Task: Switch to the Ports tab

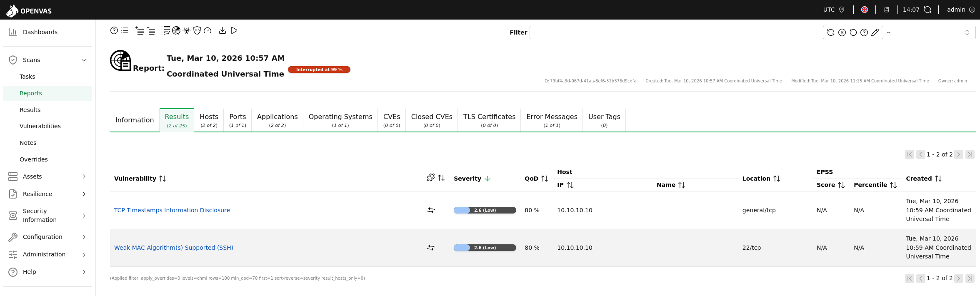Action: coord(237,120)
